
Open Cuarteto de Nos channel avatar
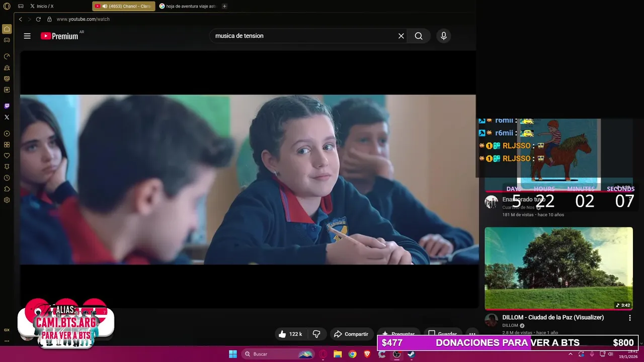point(491,202)
